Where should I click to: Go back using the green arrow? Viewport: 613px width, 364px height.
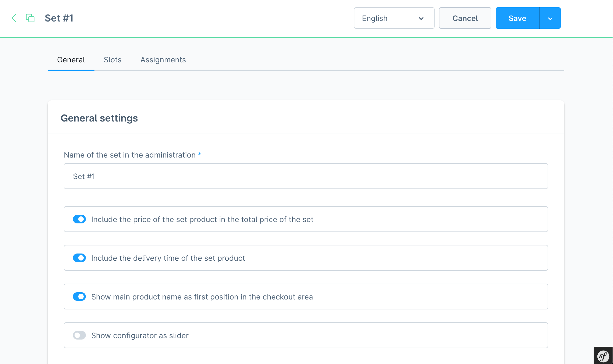coord(14,18)
